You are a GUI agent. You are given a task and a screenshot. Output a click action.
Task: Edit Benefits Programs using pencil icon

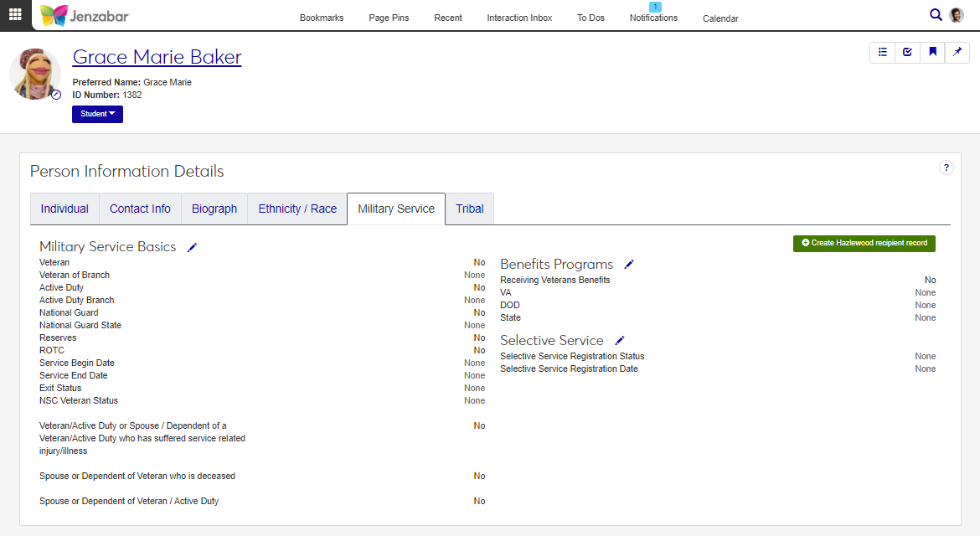pyautogui.click(x=629, y=265)
